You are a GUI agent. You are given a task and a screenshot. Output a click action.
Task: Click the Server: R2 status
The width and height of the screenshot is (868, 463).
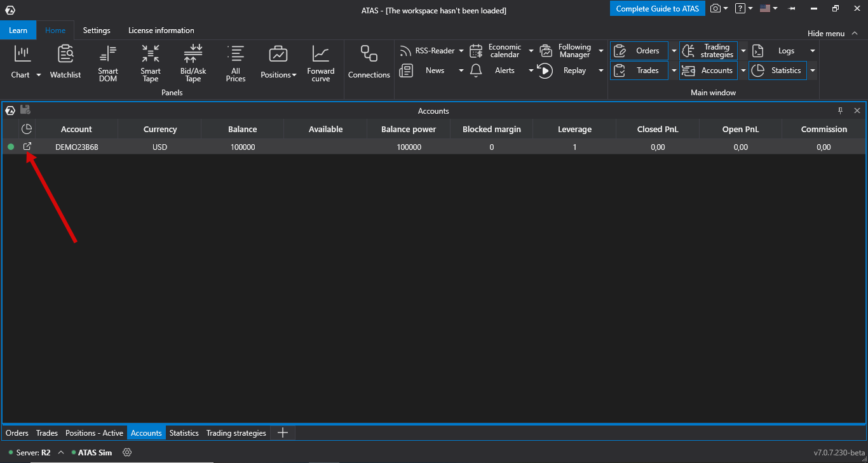29,452
